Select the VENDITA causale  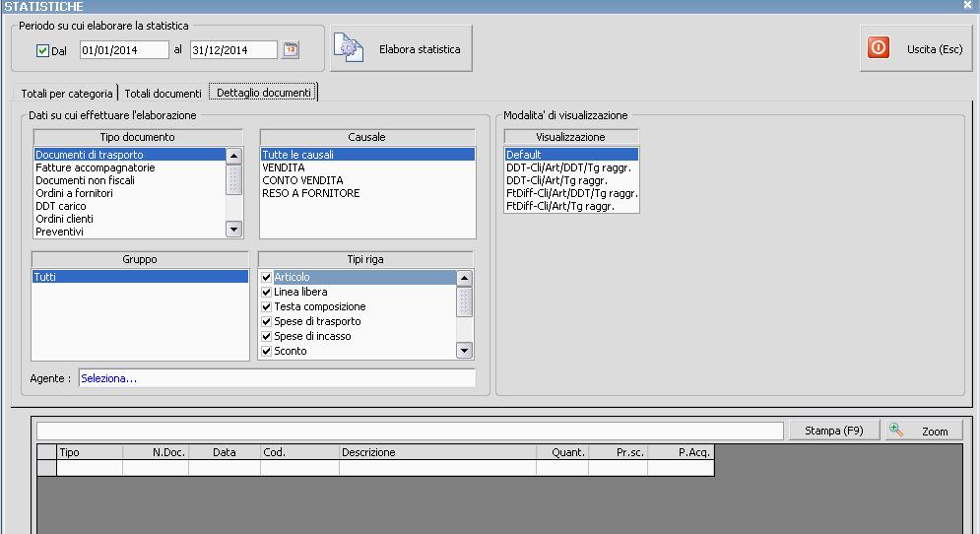point(367,167)
